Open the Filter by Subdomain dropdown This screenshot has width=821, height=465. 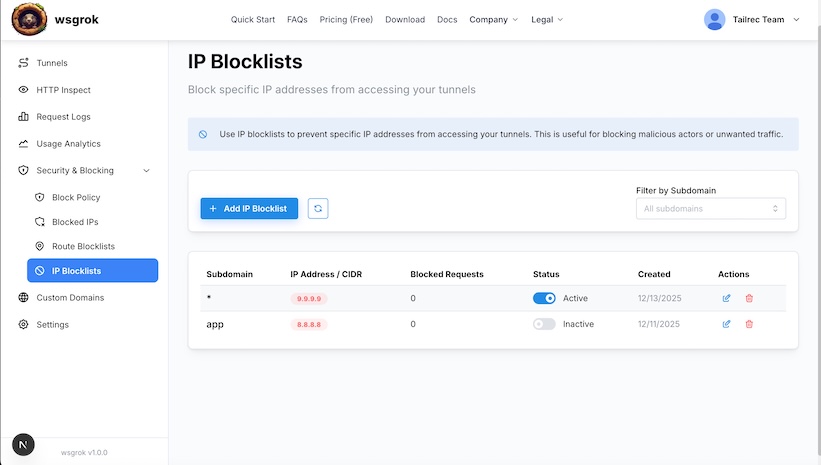711,208
